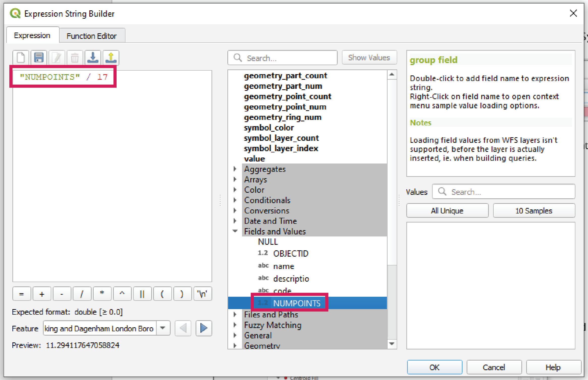Edit the selected expression
This screenshot has width=588, height=380.
(57, 58)
